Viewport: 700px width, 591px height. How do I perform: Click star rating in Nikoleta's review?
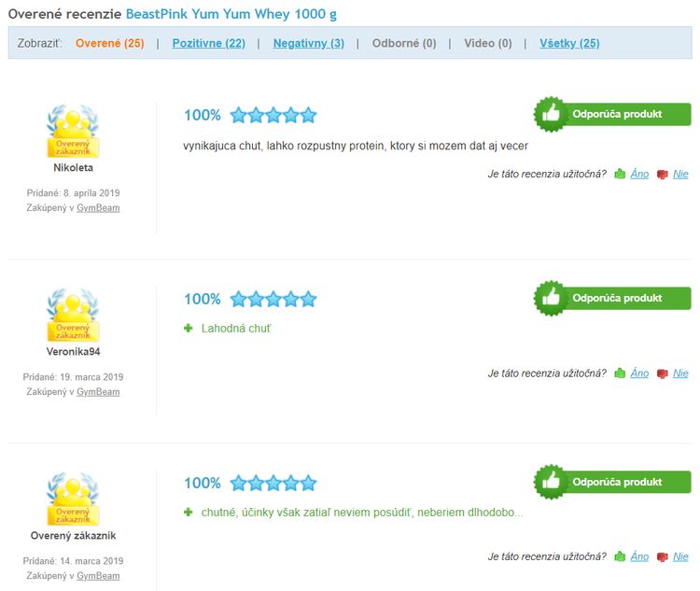273,115
